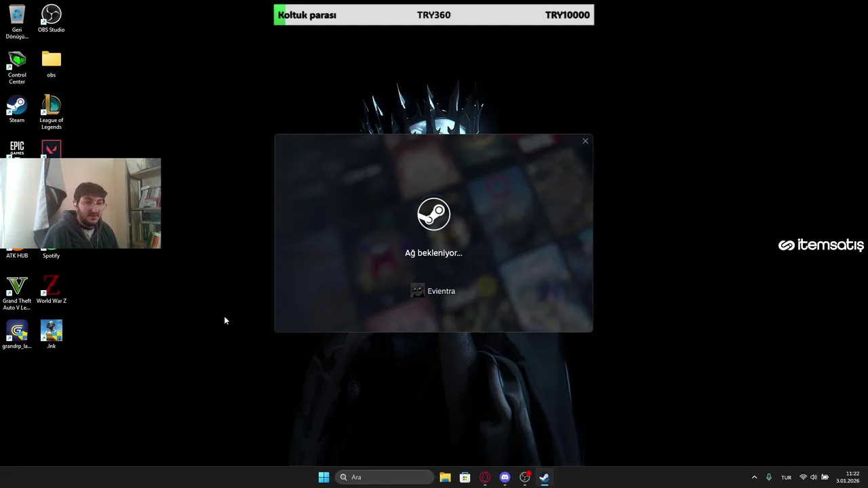Expand the hidden system tray icons
Viewport: 868px width, 488px height.
[754, 477]
